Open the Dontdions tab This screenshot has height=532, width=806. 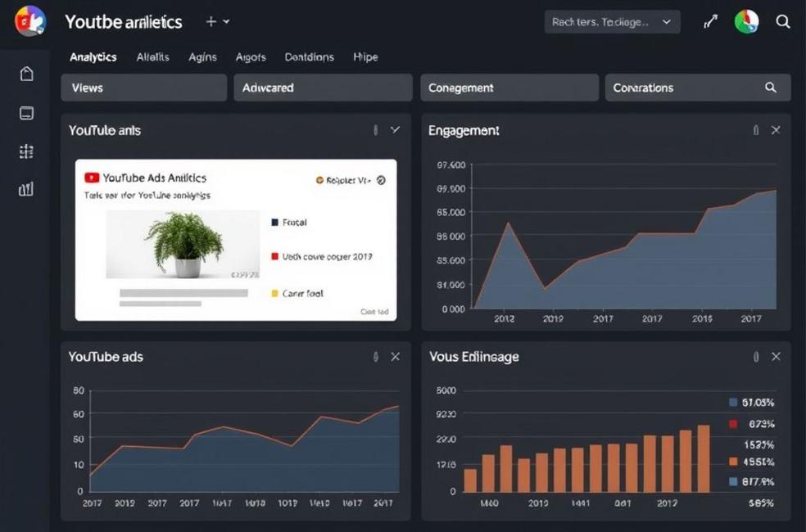click(309, 57)
